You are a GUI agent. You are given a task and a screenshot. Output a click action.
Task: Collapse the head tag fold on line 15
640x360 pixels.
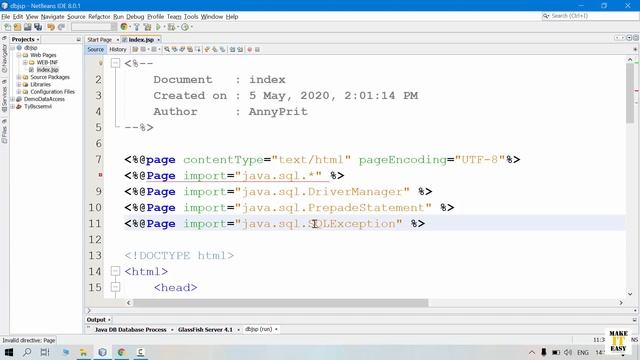(x=116, y=287)
